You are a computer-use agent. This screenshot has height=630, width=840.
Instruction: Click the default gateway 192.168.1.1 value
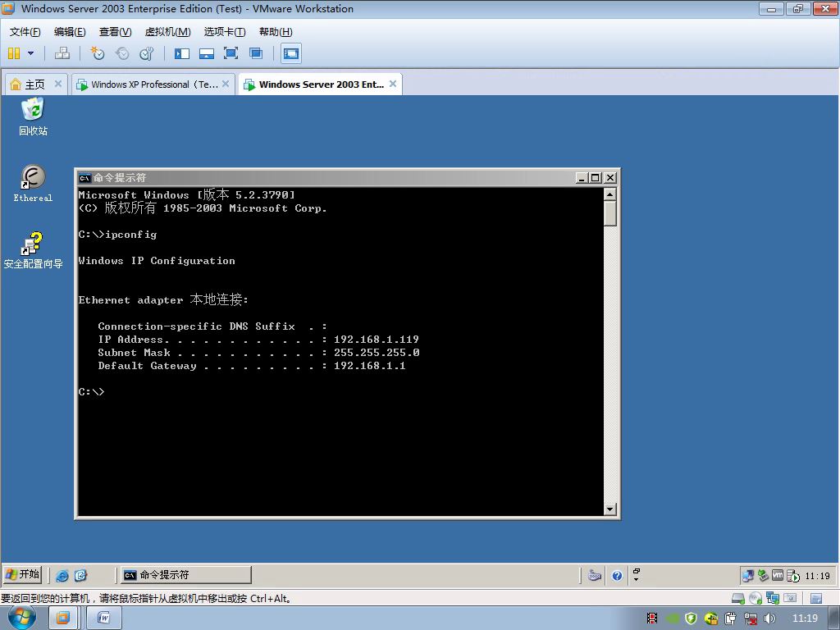click(x=370, y=366)
